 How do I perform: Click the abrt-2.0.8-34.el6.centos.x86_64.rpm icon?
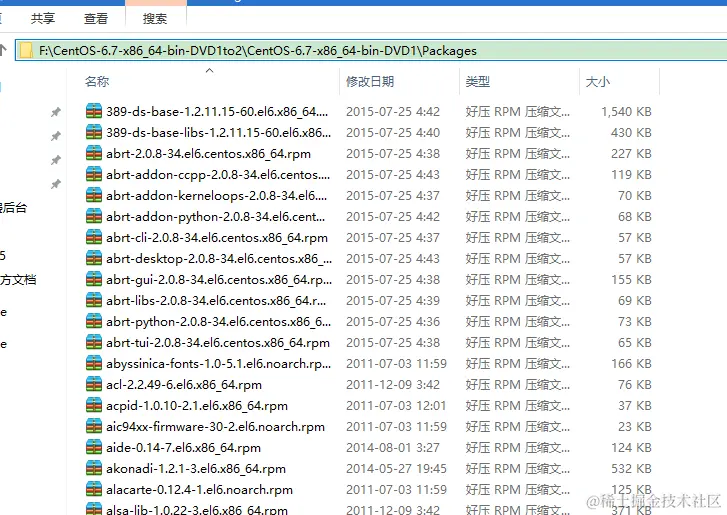pyautogui.click(x=94, y=153)
